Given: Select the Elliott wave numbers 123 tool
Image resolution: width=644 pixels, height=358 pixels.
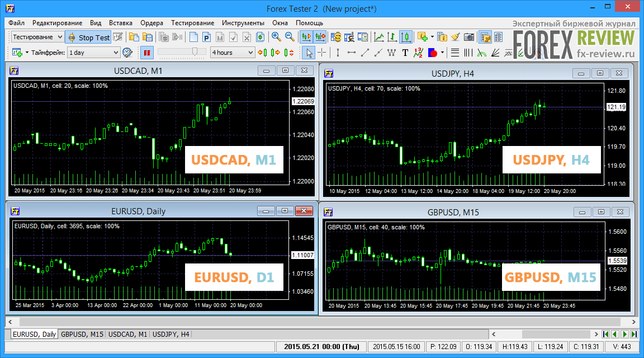Looking at the screenshot, I should pos(418,53).
